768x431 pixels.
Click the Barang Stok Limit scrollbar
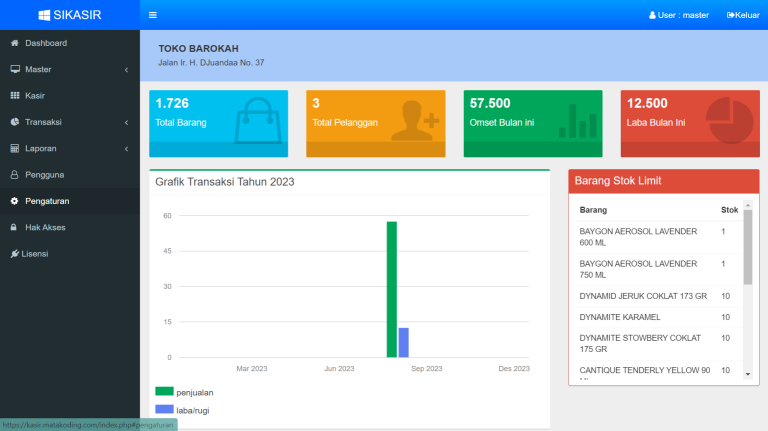tap(747, 250)
